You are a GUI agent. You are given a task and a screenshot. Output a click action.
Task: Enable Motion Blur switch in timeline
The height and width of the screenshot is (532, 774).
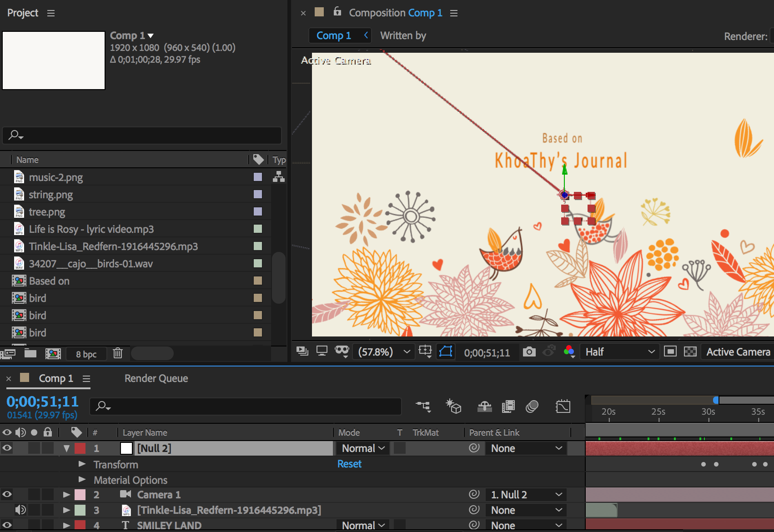click(x=532, y=407)
